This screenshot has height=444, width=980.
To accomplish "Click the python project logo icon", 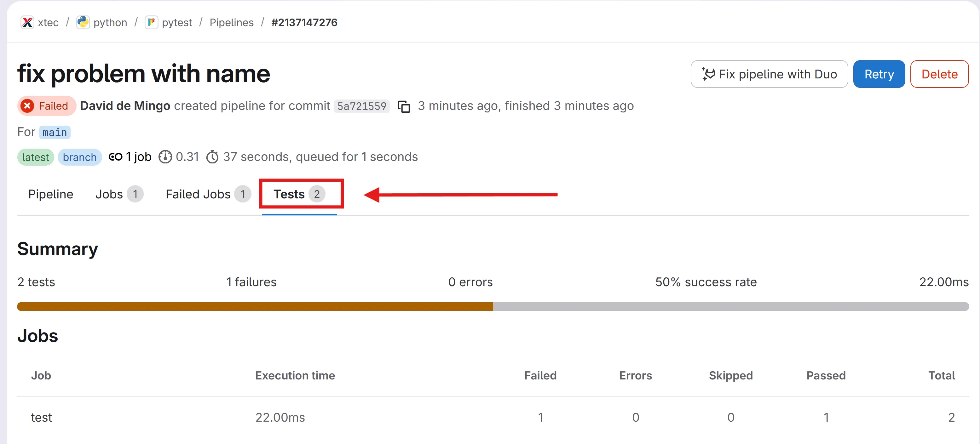I will (83, 22).
